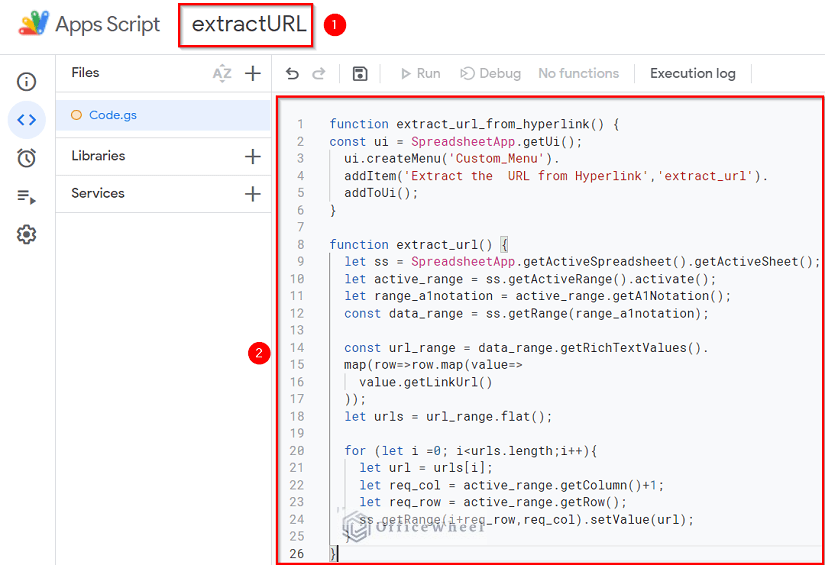Add a new file with plus icon

point(253,73)
